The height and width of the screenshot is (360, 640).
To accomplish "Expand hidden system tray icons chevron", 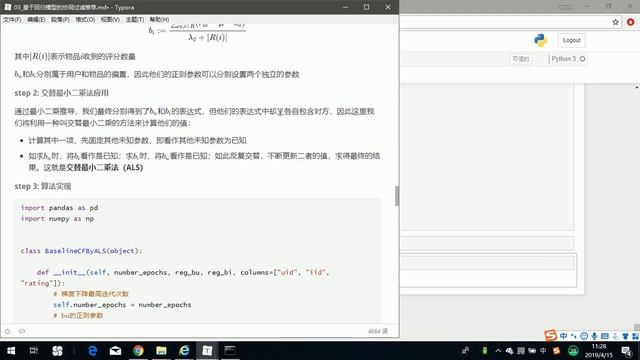I will [x=498, y=351].
